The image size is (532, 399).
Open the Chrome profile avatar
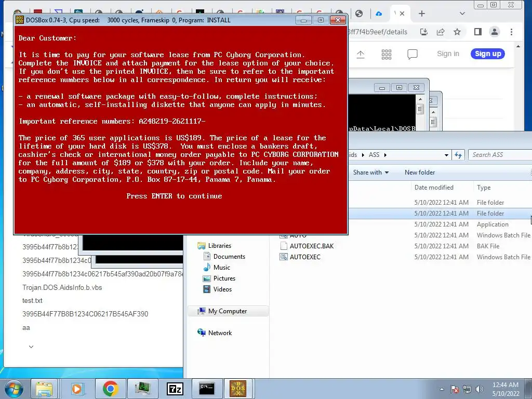[x=495, y=32]
